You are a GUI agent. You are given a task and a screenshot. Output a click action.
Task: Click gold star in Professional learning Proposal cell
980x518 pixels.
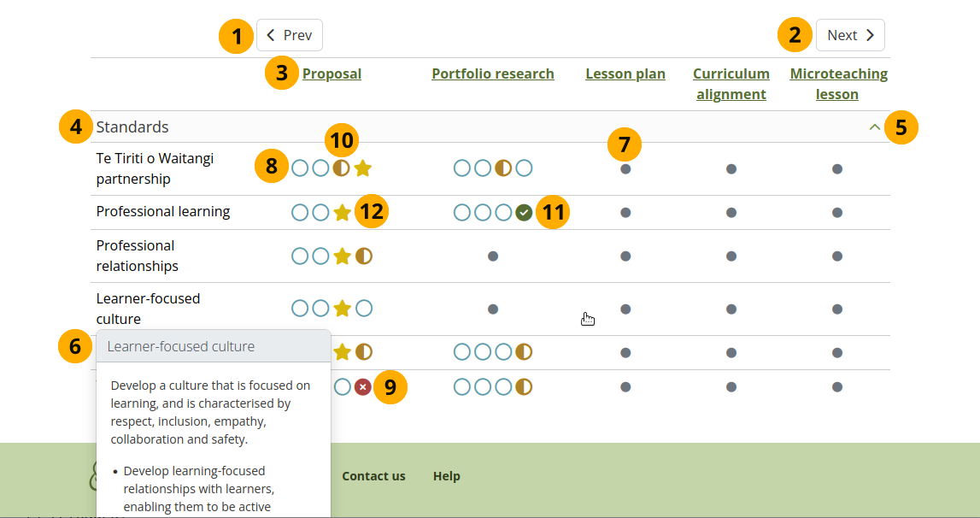342,212
